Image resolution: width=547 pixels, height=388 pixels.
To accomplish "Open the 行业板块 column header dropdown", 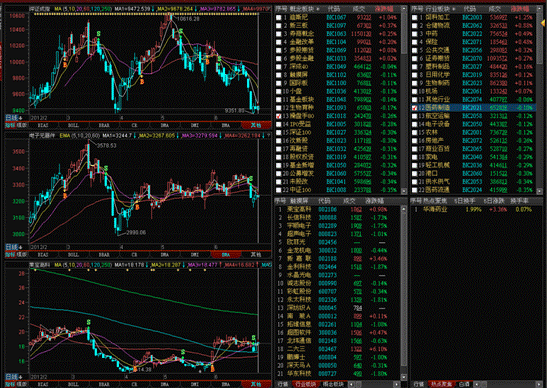I will point(440,9).
